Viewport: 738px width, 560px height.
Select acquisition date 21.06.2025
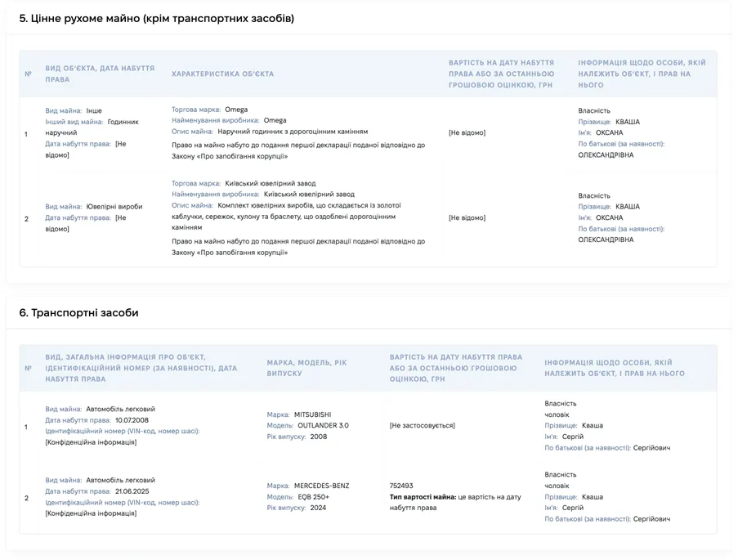tap(132, 491)
